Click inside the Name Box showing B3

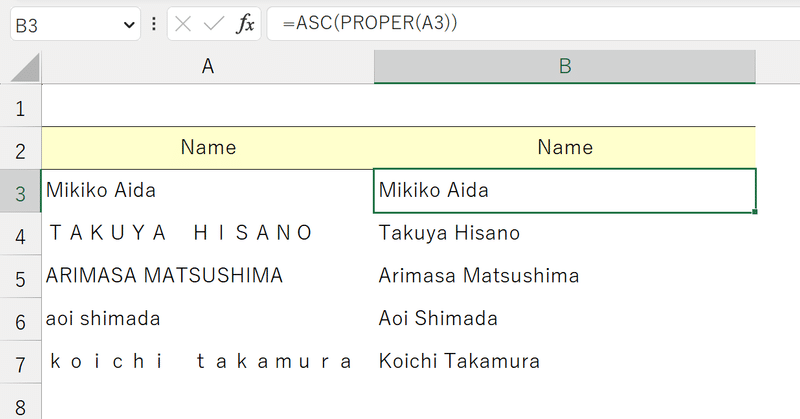(66, 24)
